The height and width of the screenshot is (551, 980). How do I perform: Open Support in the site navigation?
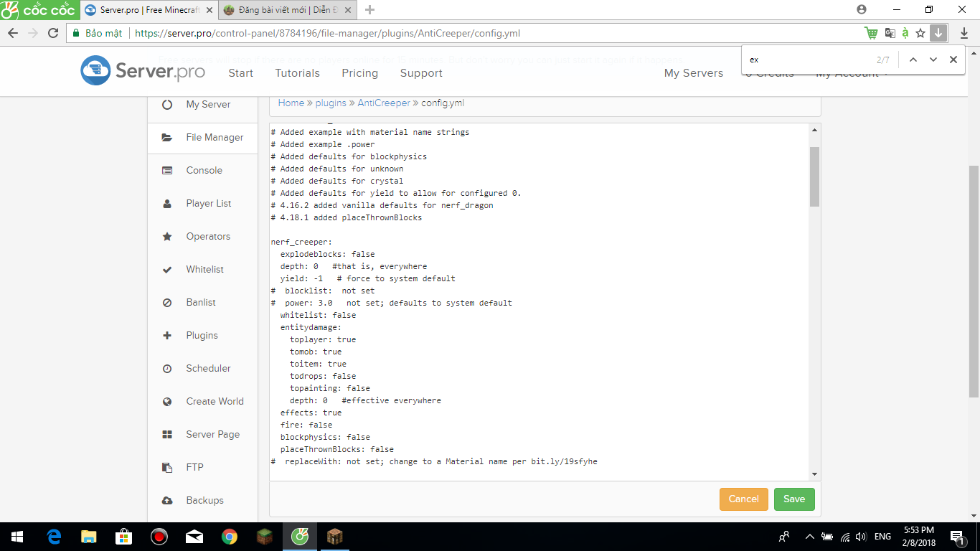[x=421, y=73]
